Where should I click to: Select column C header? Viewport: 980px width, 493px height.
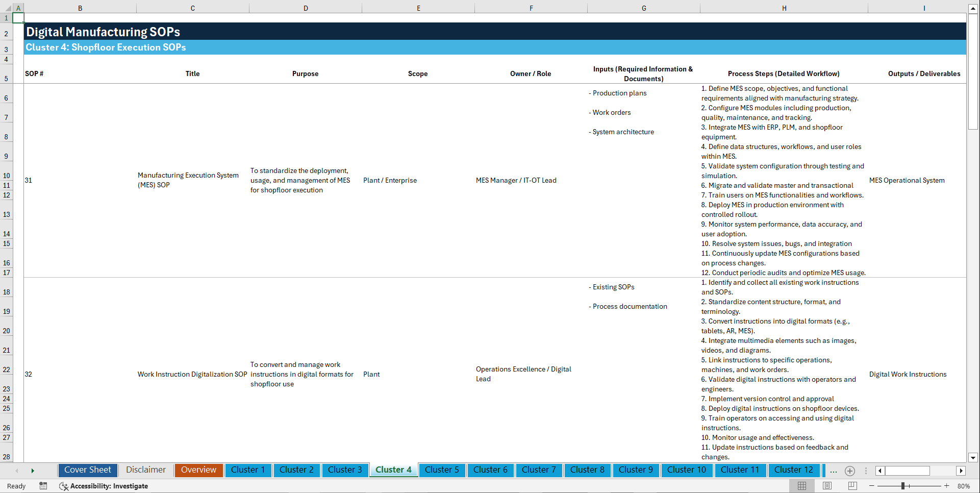tap(193, 8)
